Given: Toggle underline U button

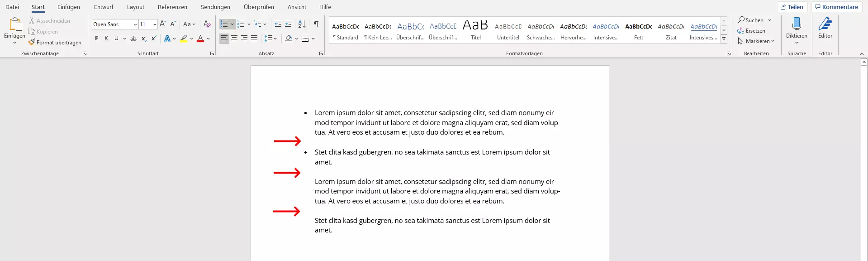Looking at the screenshot, I should coord(116,39).
